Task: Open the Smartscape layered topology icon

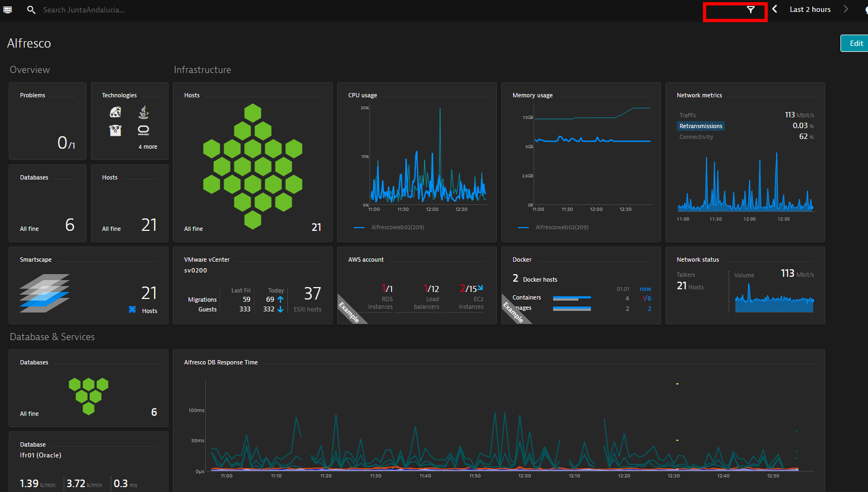Action: [44, 293]
